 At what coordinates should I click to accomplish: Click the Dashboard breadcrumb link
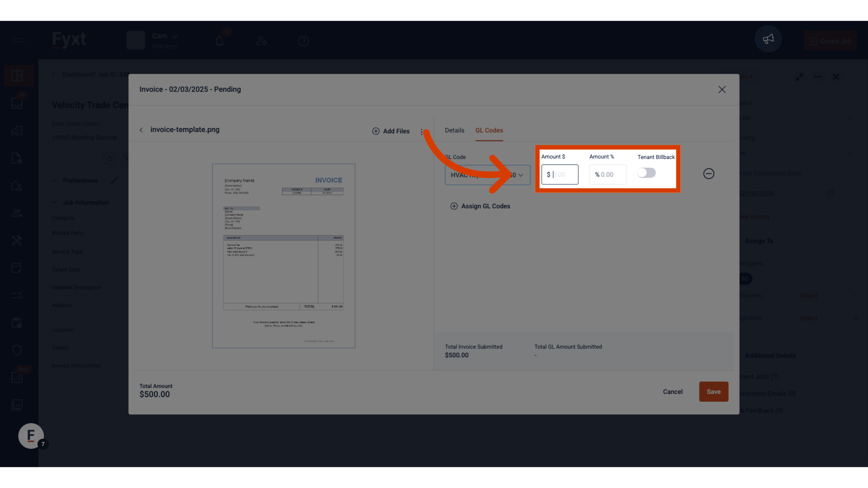pos(78,75)
